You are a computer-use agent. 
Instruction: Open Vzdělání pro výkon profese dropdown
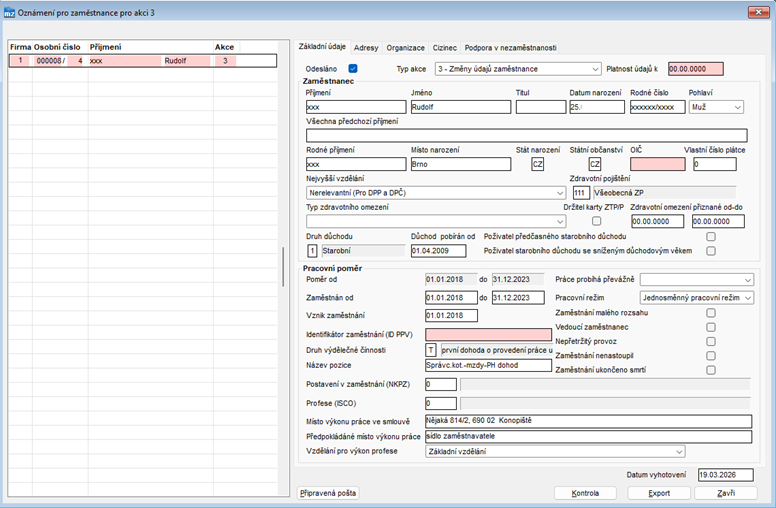click(555, 452)
